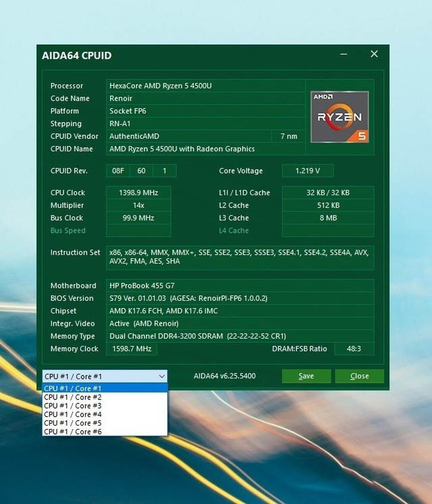
Task: Click the Chipset AMD K17.6 FCH value
Action: 240,311
